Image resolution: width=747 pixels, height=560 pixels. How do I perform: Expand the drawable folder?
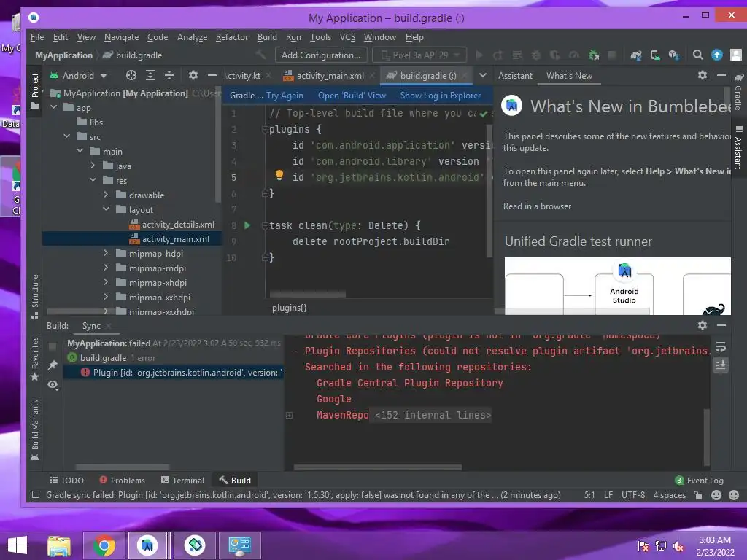point(106,195)
